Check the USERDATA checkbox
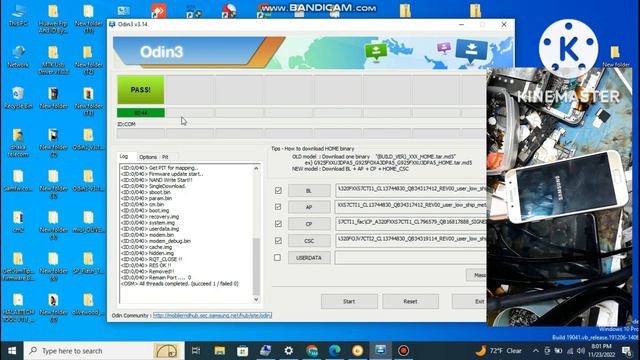 coord(278,258)
